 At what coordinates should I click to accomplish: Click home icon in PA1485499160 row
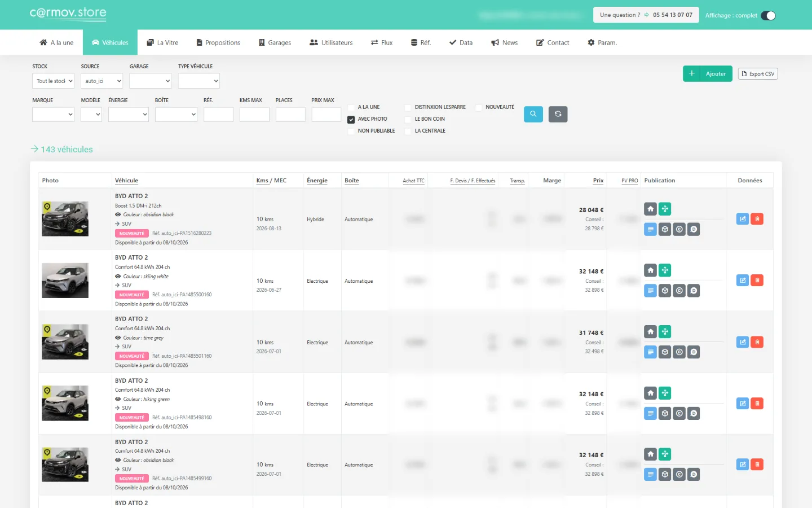(650, 454)
